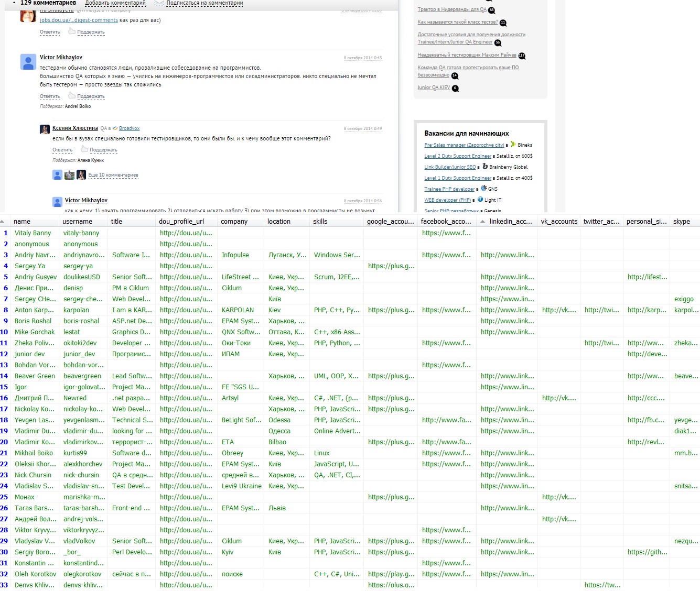Open the Broadvox company link
This screenshot has height=591, width=700.
[x=129, y=128]
